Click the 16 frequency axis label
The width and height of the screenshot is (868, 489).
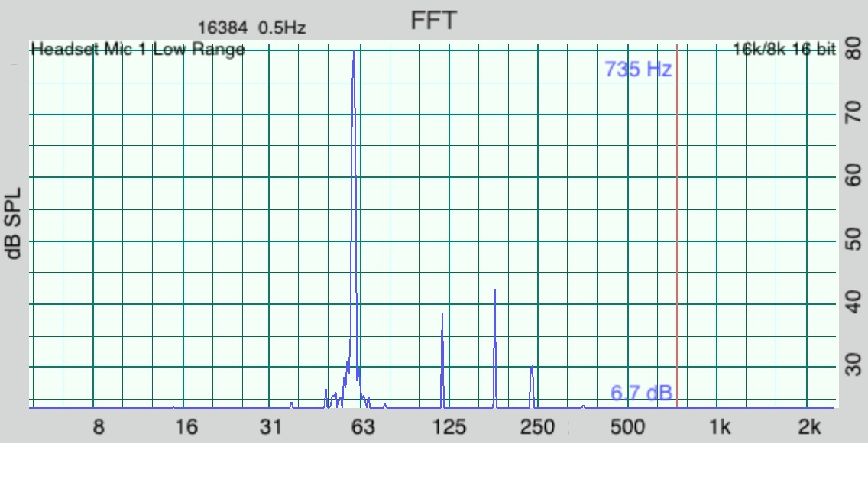tap(186, 427)
